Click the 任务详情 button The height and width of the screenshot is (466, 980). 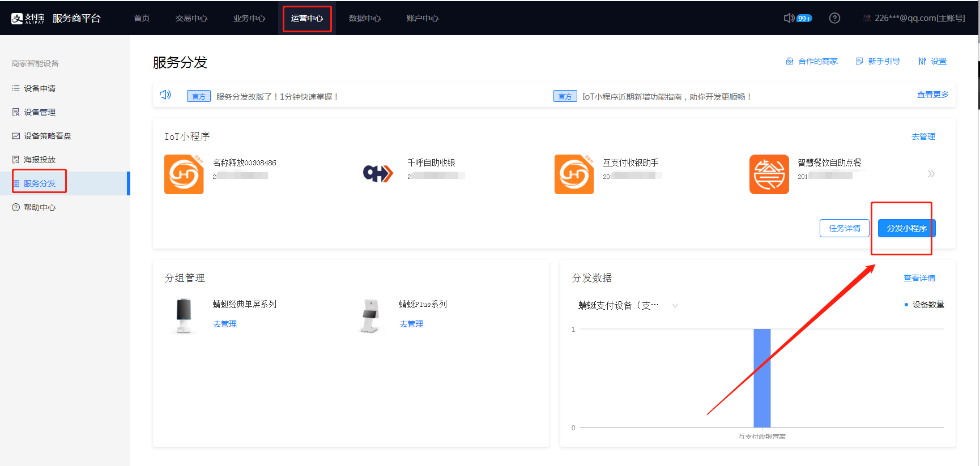point(845,228)
